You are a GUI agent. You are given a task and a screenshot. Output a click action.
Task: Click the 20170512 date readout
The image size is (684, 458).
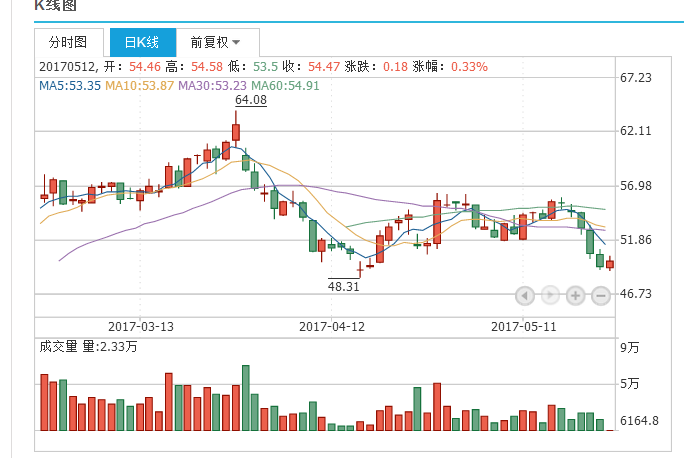point(67,67)
